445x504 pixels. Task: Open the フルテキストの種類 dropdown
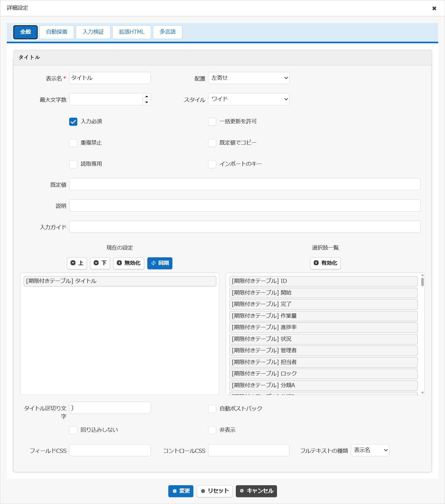(x=370, y=450)
